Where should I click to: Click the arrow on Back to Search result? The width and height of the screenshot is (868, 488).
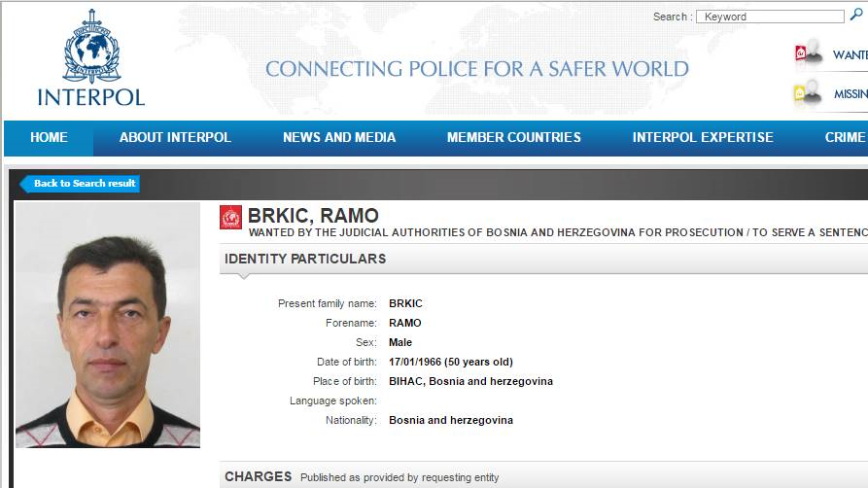point(25,184)
